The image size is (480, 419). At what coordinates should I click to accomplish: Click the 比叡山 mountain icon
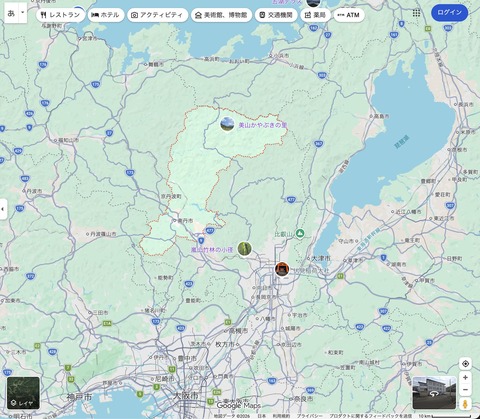point(300,233)
